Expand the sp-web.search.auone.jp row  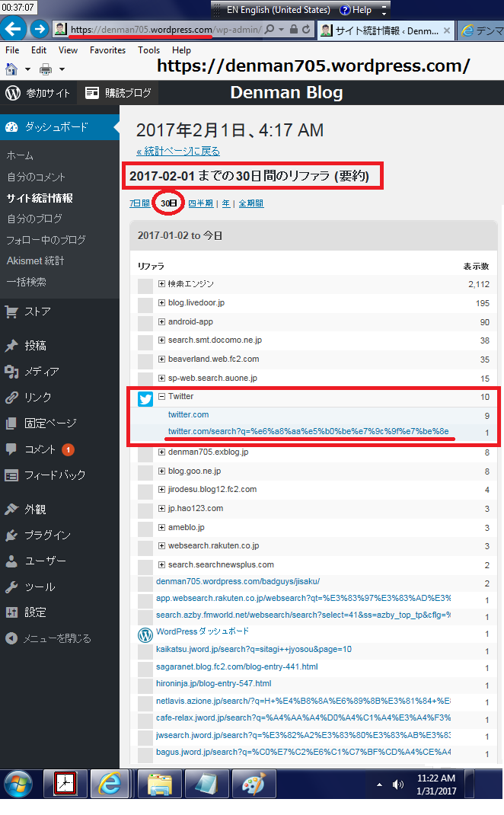pyautogui.click(x=161, y=378)
